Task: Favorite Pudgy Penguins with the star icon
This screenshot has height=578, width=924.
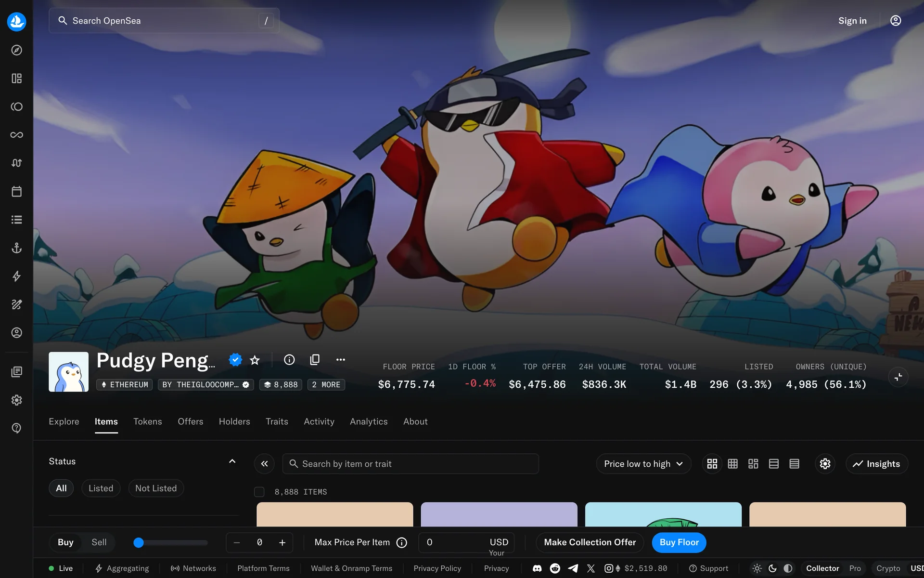Action: pos(255,360)
